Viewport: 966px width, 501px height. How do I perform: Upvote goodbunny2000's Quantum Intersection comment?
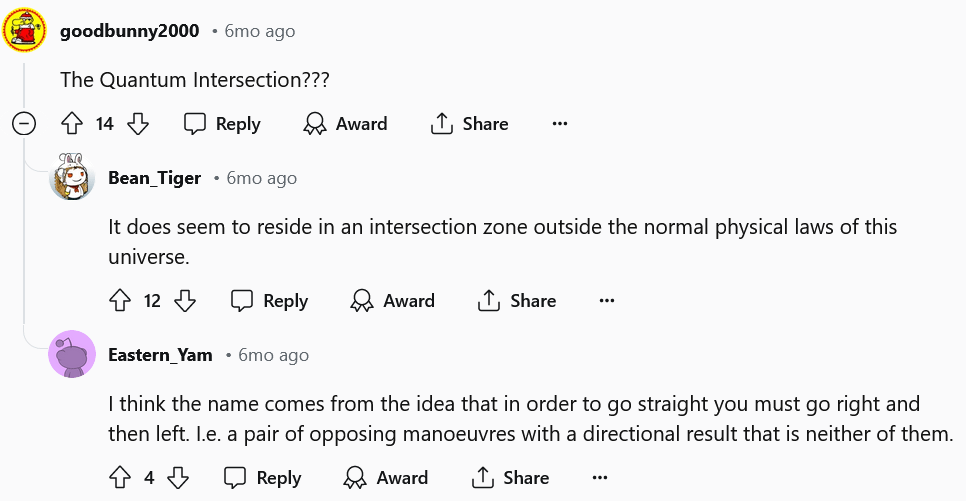tap(71, 124)
